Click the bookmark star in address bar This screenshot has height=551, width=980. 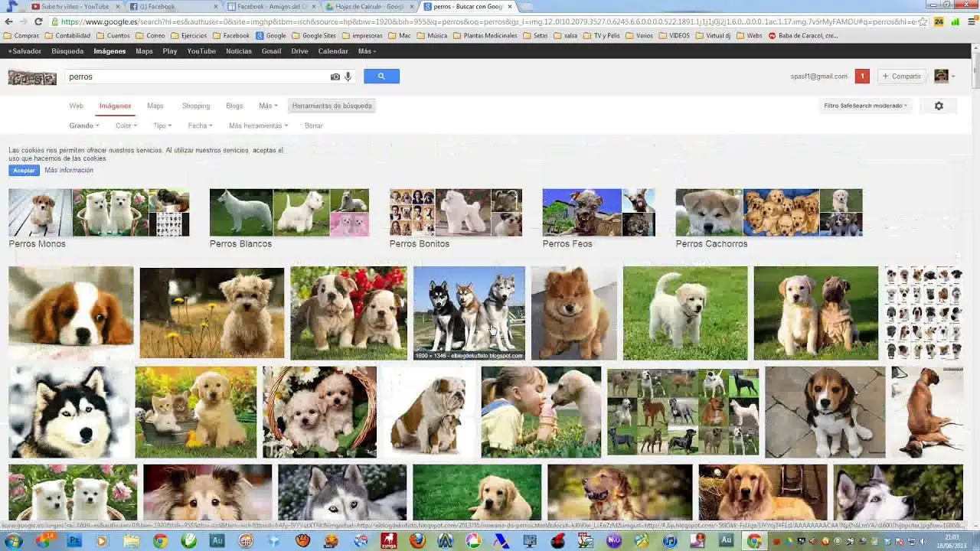pos(923,21)
